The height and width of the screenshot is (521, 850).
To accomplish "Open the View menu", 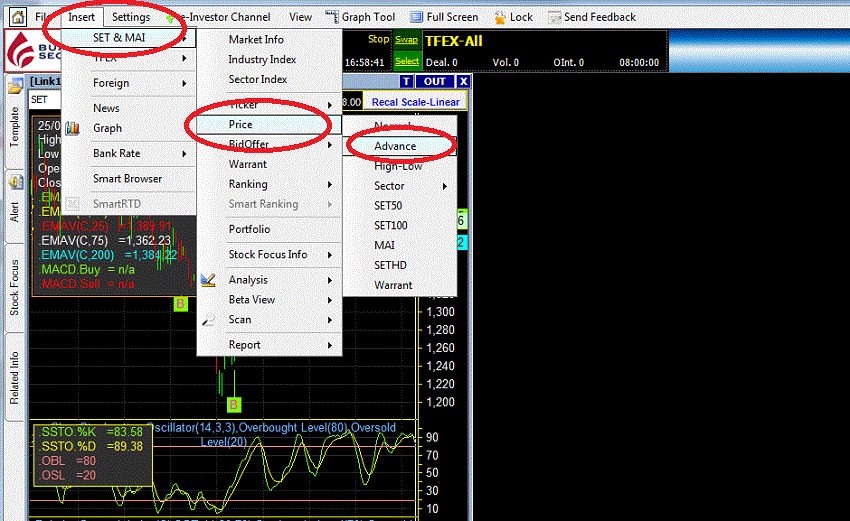I will tap(300, 17).
